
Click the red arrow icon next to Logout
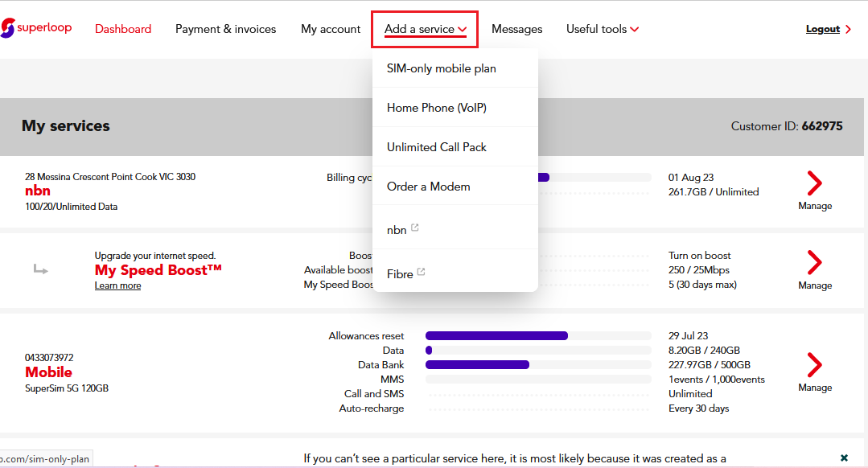tap(847, 29)
